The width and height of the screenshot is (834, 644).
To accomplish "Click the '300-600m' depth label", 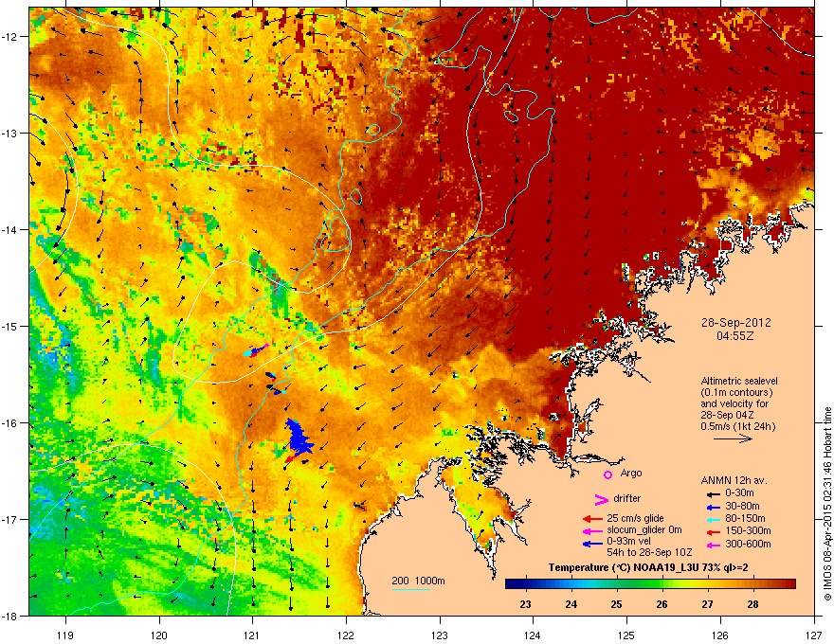I will (748, 544).
